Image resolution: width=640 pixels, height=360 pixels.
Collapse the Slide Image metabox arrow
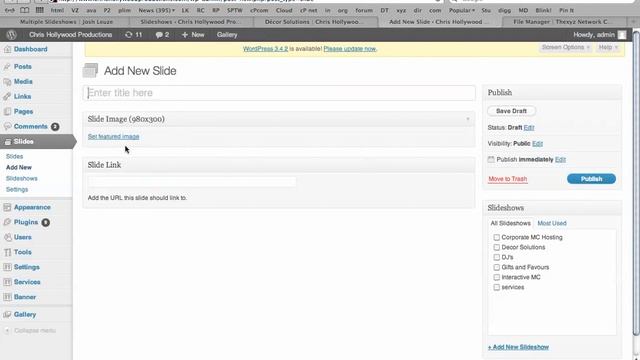point(468,119)
